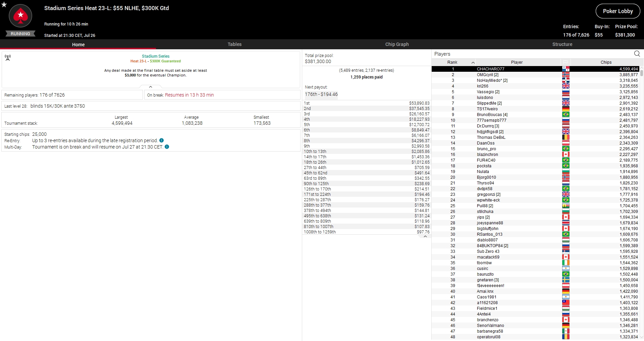The height and width of the screenshot is (341, 644).
Task: Select the dvdpk58 player row
Action: [535, 189]
